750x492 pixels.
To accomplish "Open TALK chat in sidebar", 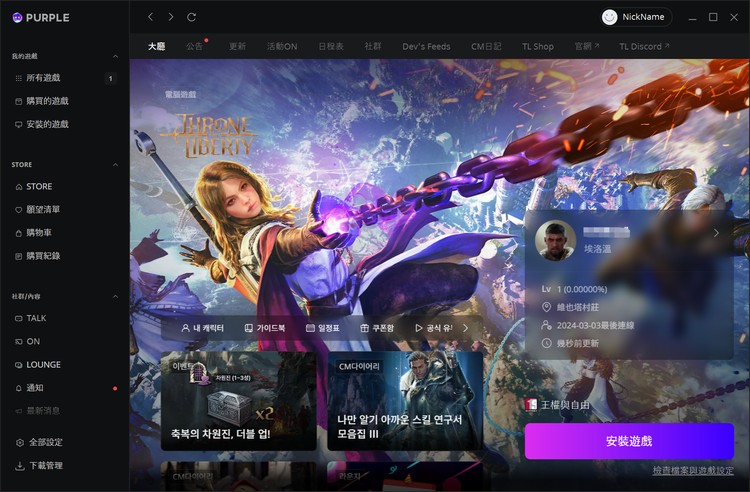I will [x=31, y=318].
